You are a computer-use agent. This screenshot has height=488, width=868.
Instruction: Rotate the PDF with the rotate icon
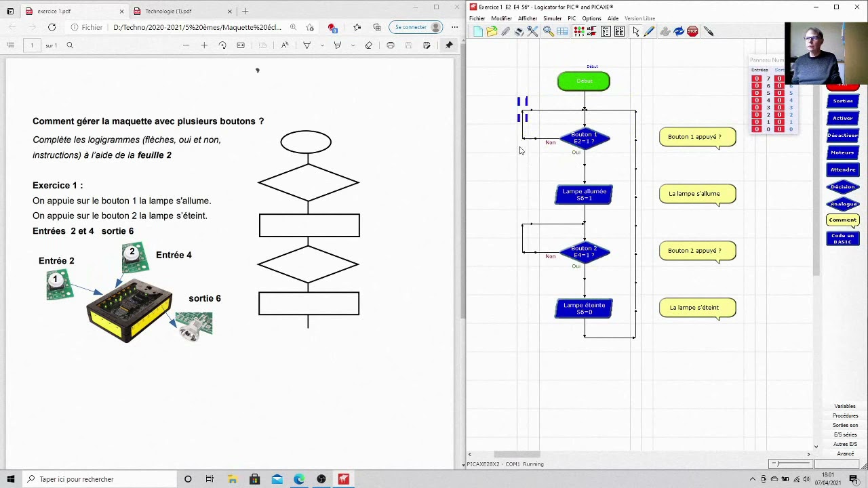pyautogui.click(x=222, y=45)
